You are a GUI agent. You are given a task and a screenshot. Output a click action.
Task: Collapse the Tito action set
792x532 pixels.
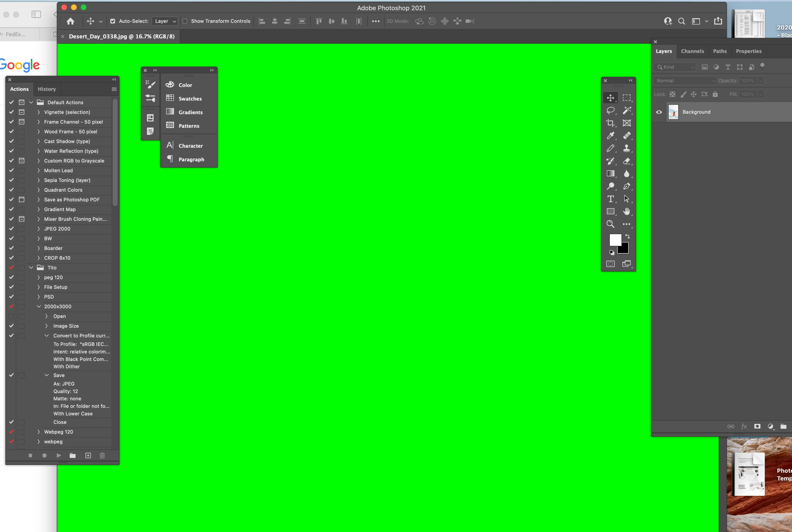(31, 268)
